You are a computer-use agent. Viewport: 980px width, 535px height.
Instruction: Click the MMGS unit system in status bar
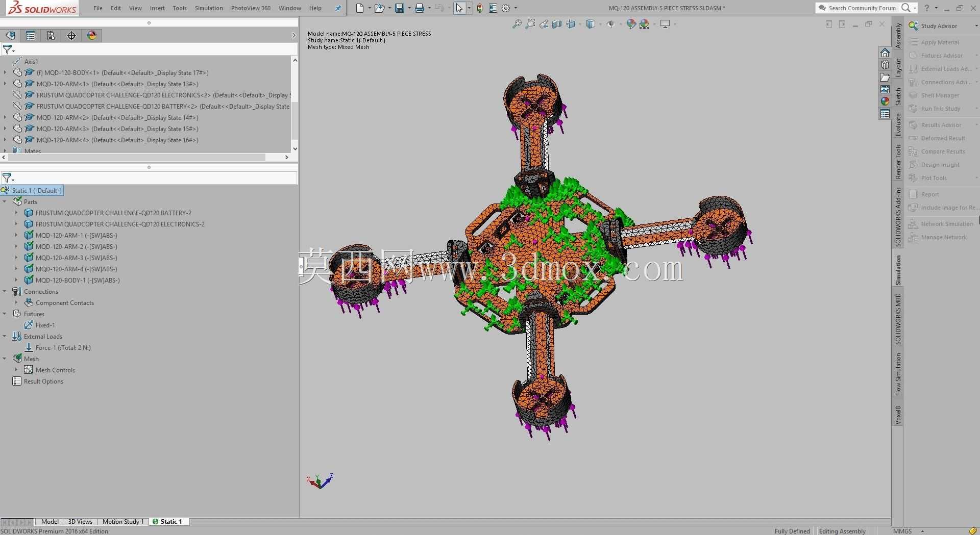pos(902,531)
